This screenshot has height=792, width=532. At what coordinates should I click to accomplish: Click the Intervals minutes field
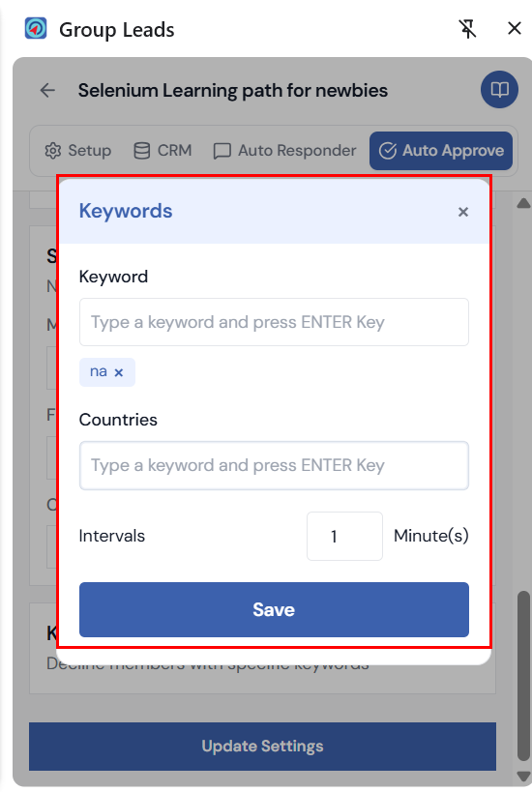[x=344, y=537]
